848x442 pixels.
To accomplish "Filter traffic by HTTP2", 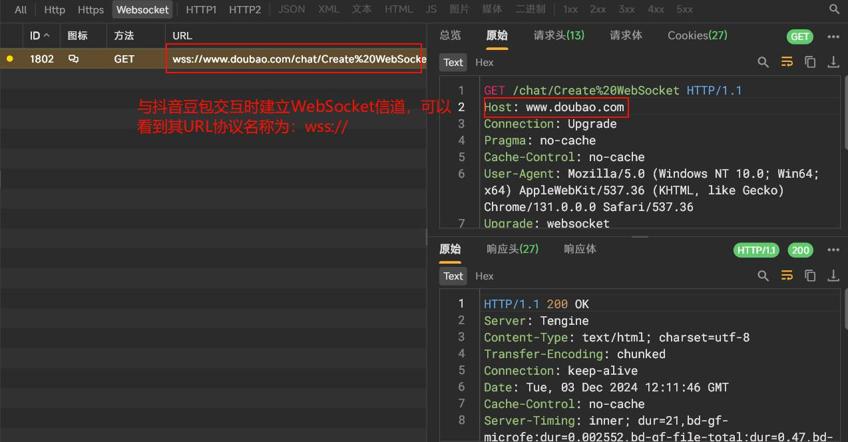I will 244,9.
